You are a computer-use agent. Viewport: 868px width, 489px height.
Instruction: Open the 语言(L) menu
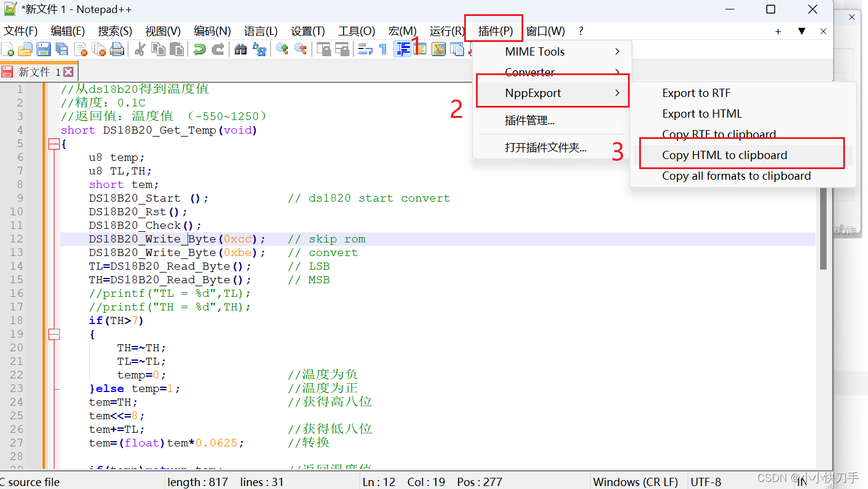pyautogui.click(x=261, y=31)
